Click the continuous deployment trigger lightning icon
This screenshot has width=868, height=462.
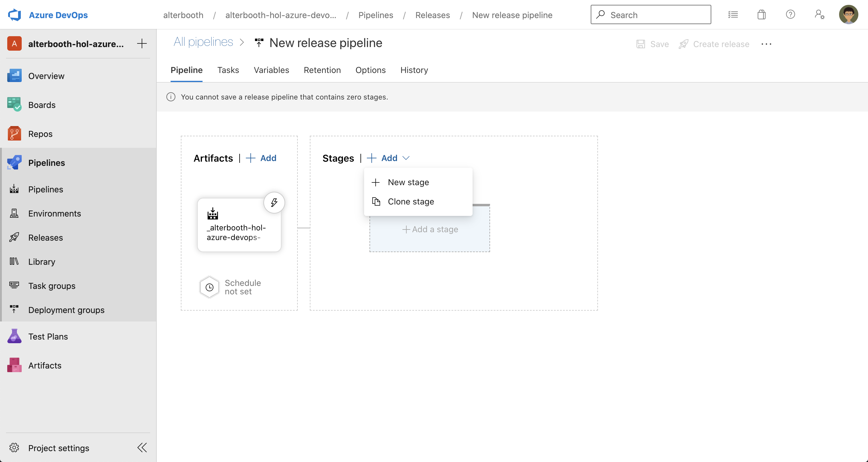274,203
